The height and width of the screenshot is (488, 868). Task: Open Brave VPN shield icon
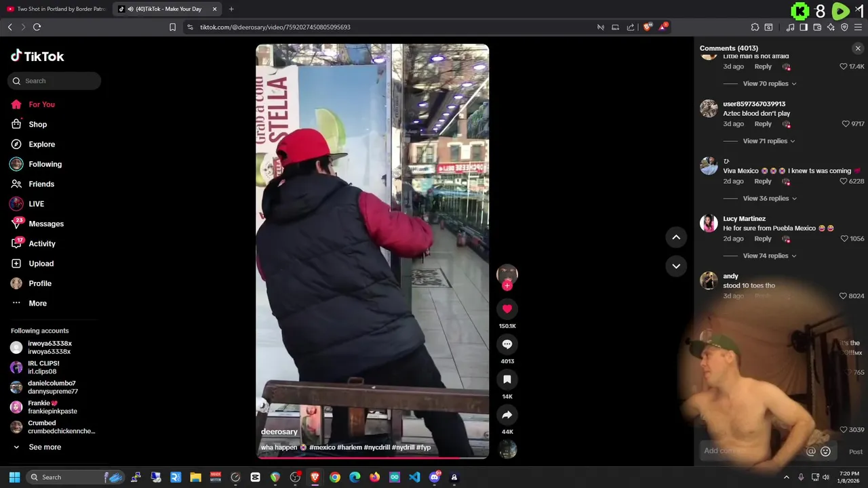click(x=844, y=27)
